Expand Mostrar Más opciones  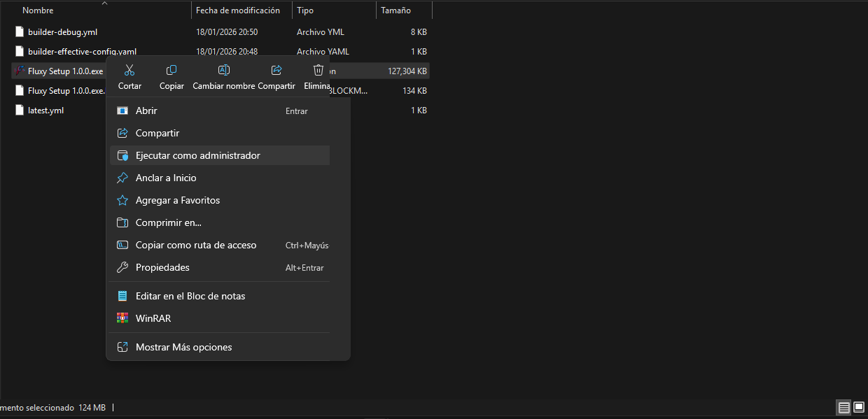coord(183,347)
